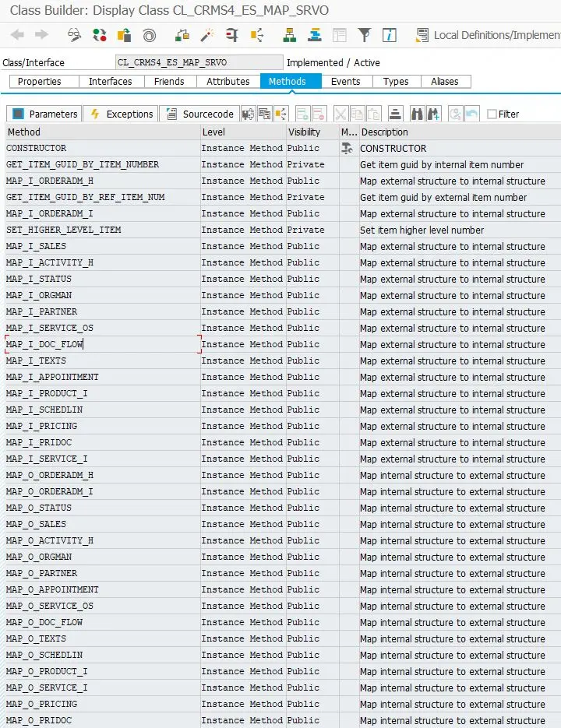Select method MAP_I_PRICING
This screenshot has height=728, width=561.
[x=103, y=426]
